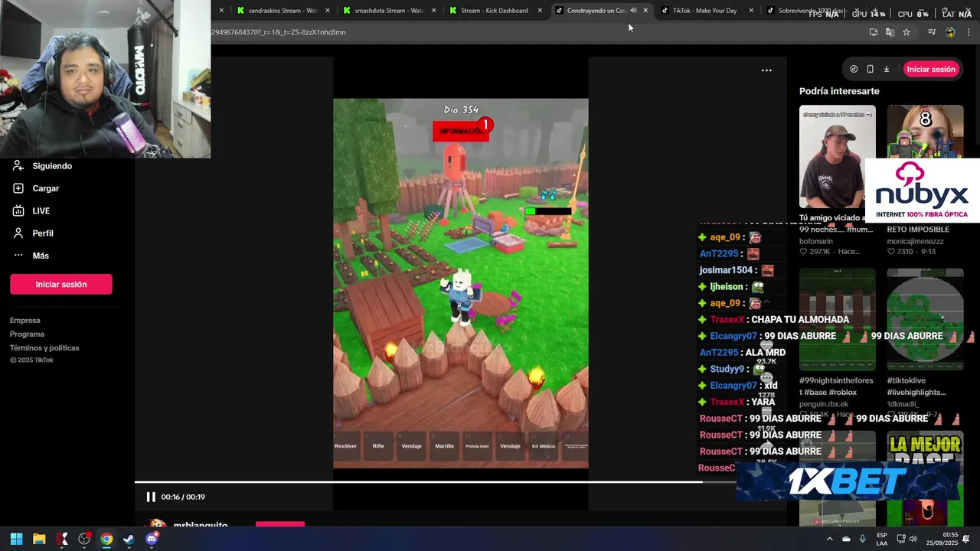Screen dimensions: 980x551
Task: Expand Términos y políticas footer section
Action: pyautogui.click(x=44, y=347)
